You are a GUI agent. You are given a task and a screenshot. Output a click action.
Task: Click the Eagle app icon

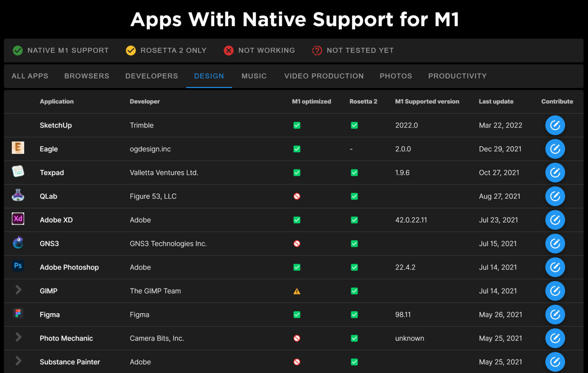[18, 148]
